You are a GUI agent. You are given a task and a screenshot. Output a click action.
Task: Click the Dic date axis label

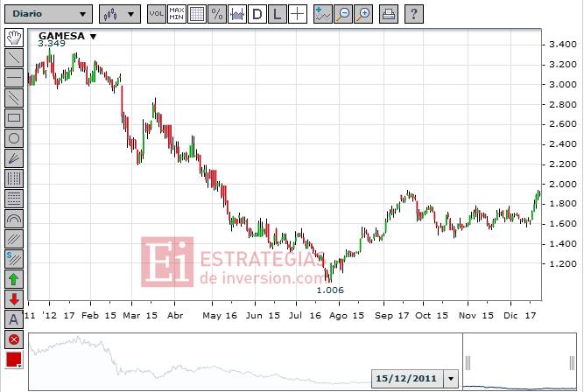click(x=510, y=316)
